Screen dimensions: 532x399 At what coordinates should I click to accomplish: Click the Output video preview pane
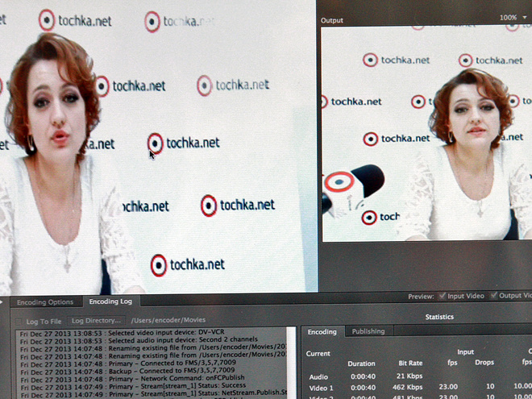pyautogui.click(x=426, y=133)
